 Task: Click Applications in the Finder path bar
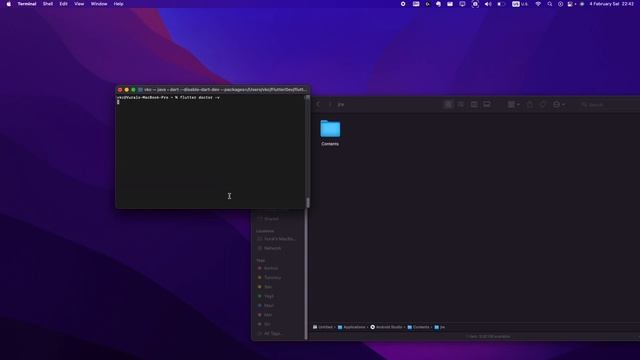pyautogui.click(x=351, y=327)
